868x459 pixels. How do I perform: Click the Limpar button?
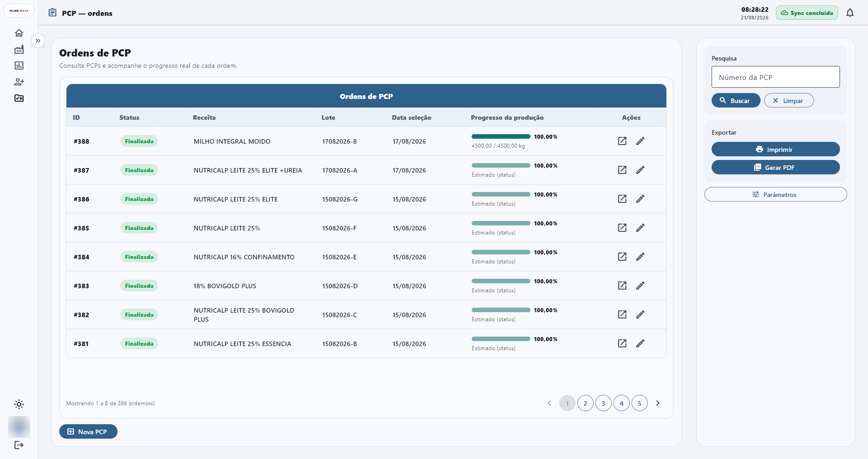coord(789,100)
